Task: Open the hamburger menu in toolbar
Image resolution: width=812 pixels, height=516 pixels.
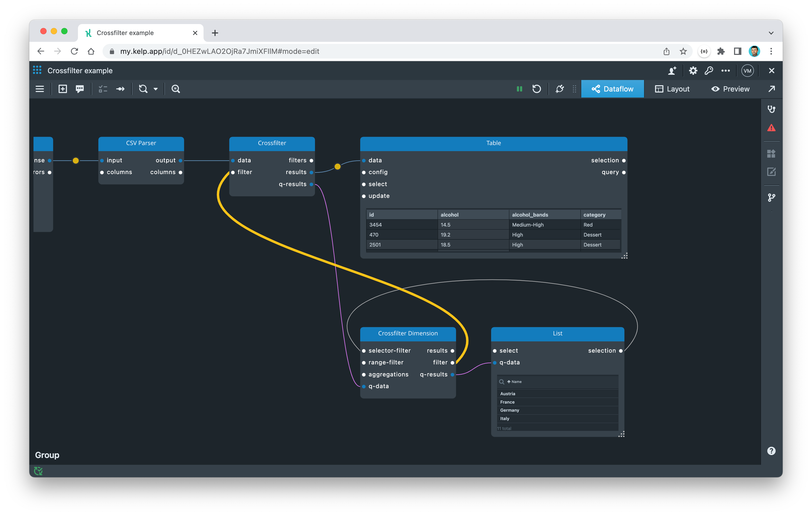Action: 40,89
